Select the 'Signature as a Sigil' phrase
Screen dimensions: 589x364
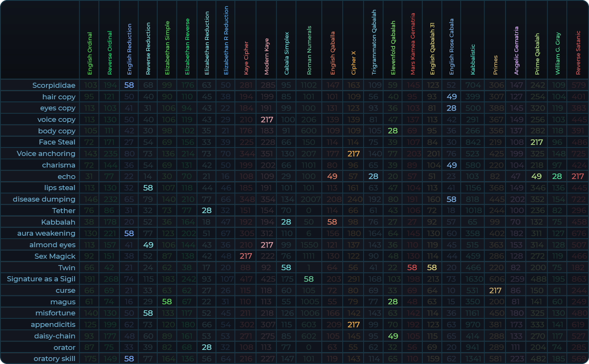[x=41, y=279]
